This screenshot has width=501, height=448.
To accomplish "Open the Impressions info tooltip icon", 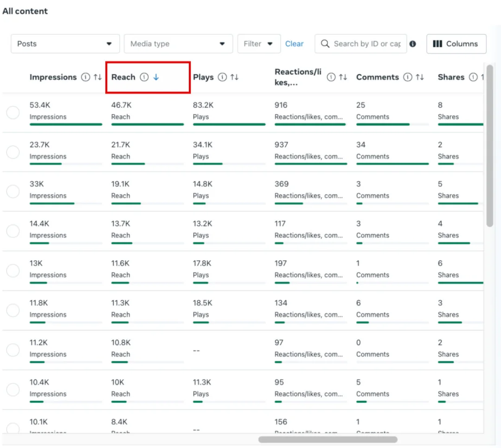I will pyautogui.click(x=85, y=77).
